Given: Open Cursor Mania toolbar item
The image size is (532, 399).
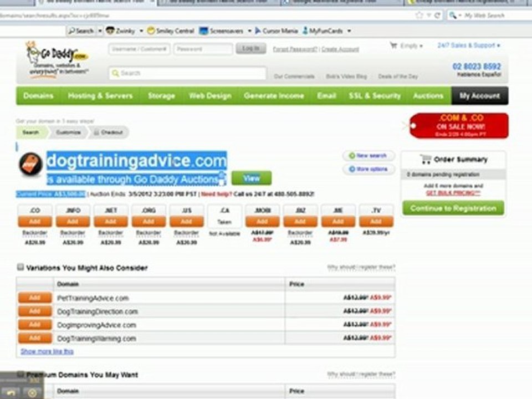Looking at the screenshot, I should click(276, 31).
